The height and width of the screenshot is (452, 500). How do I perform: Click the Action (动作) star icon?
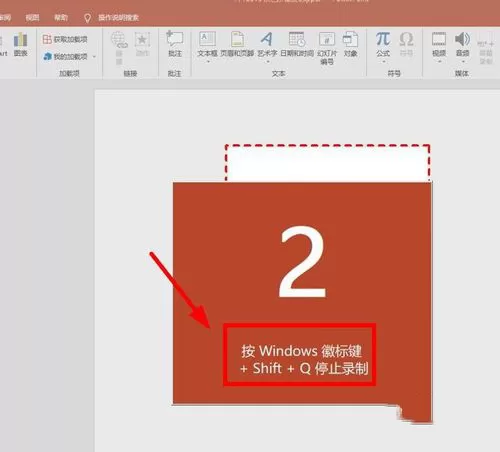[142, 44]
